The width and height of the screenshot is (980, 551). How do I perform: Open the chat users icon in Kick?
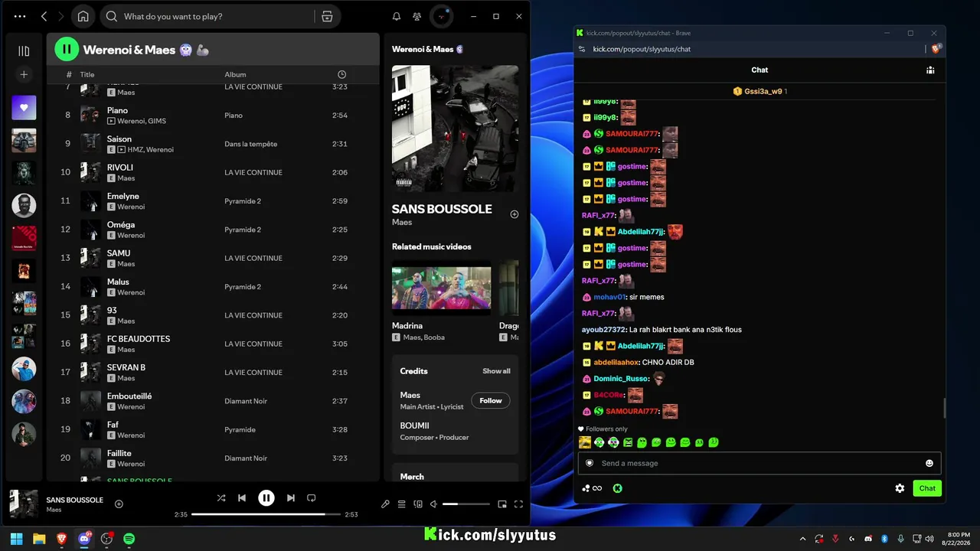point(930,70)
